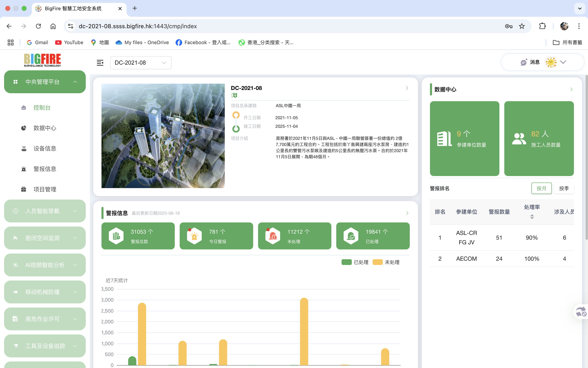Click the people icon for 施工人员数量
Image resolution: width=588 pixels, height=368 pixels.
coord(519,139)
